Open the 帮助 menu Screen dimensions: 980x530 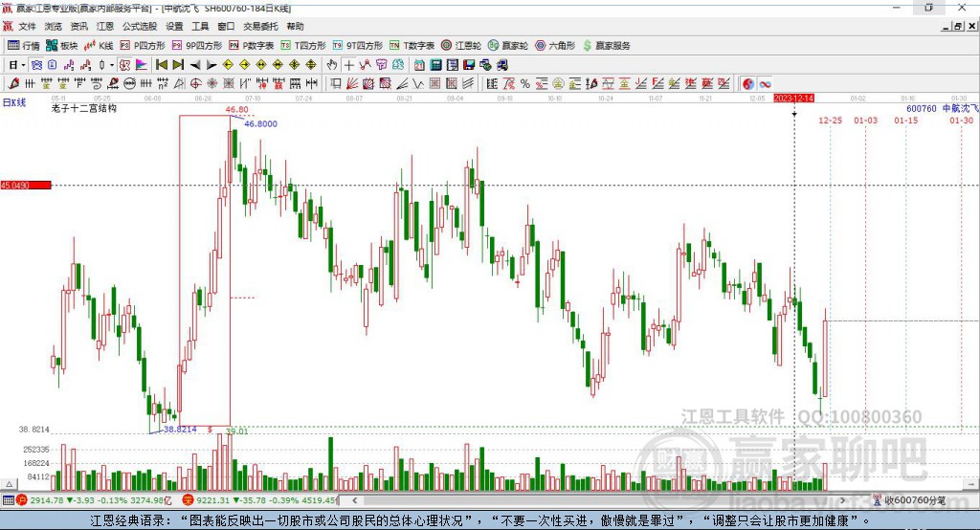pyautogui.click(x=295, y=26)
